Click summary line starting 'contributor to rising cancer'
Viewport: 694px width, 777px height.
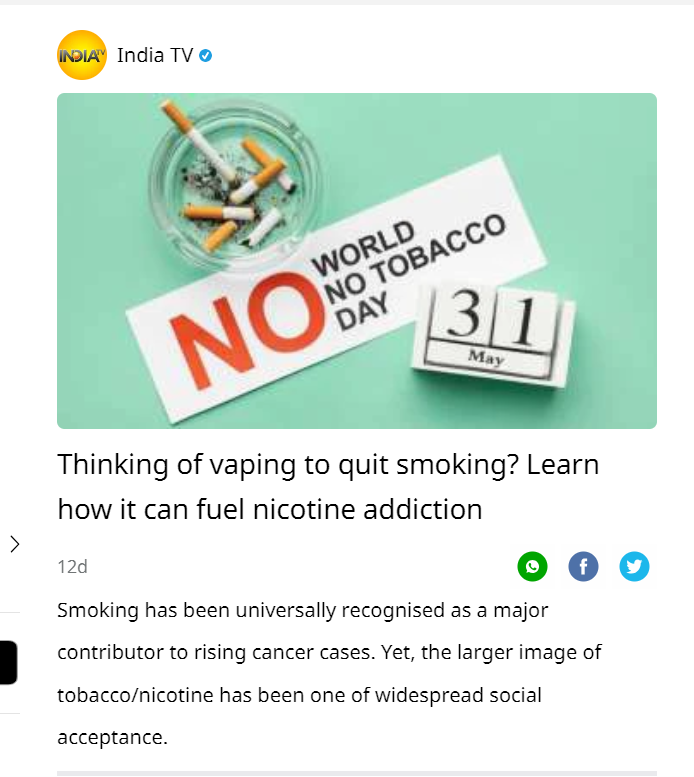coord(329,652)
